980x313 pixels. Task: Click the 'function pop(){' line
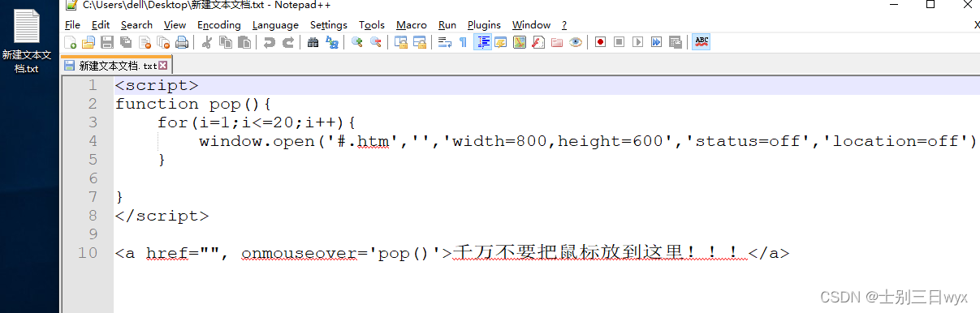(x=192, y=104)
